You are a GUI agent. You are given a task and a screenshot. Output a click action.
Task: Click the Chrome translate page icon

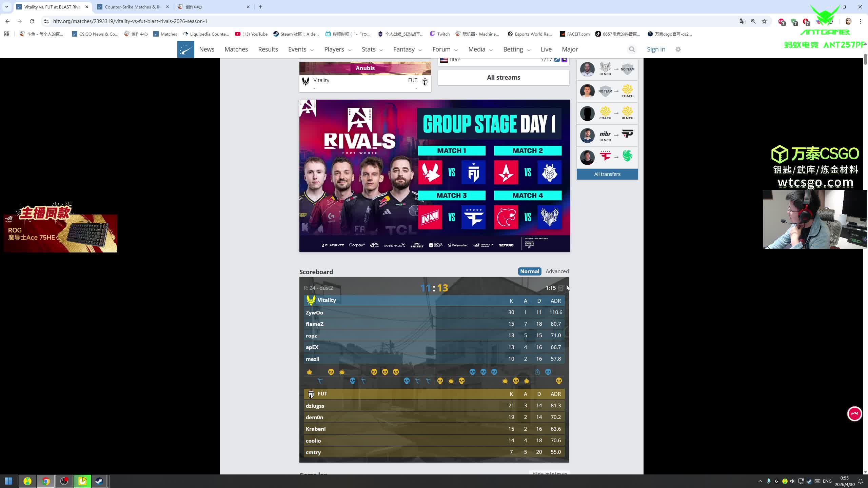(x=742, y=21)
